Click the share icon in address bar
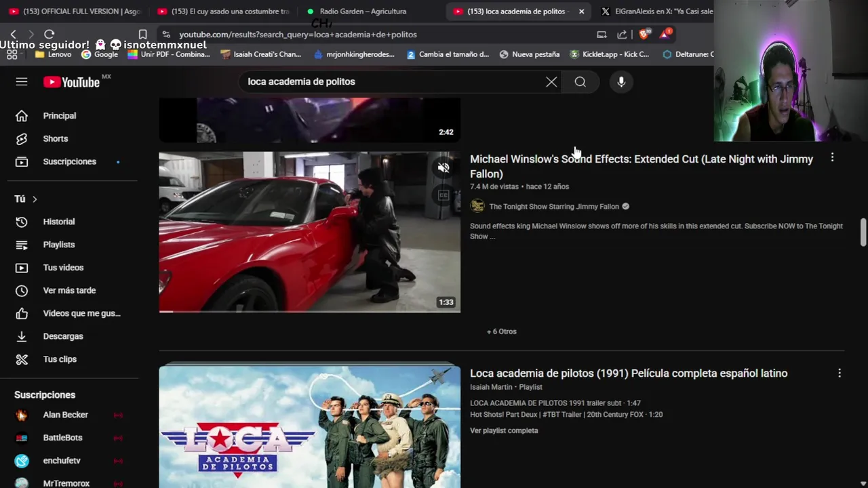 pyautogui.click(x=622, y=35)
